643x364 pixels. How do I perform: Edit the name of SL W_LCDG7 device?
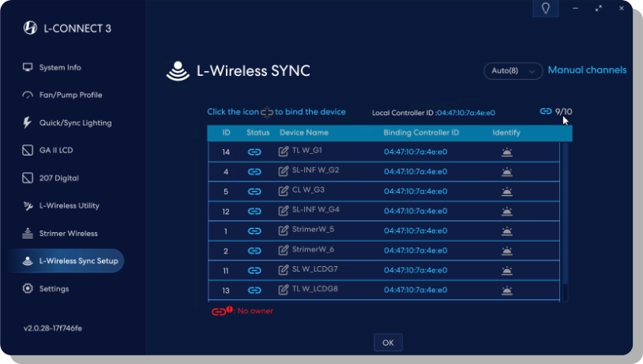[x=284, y=269]
